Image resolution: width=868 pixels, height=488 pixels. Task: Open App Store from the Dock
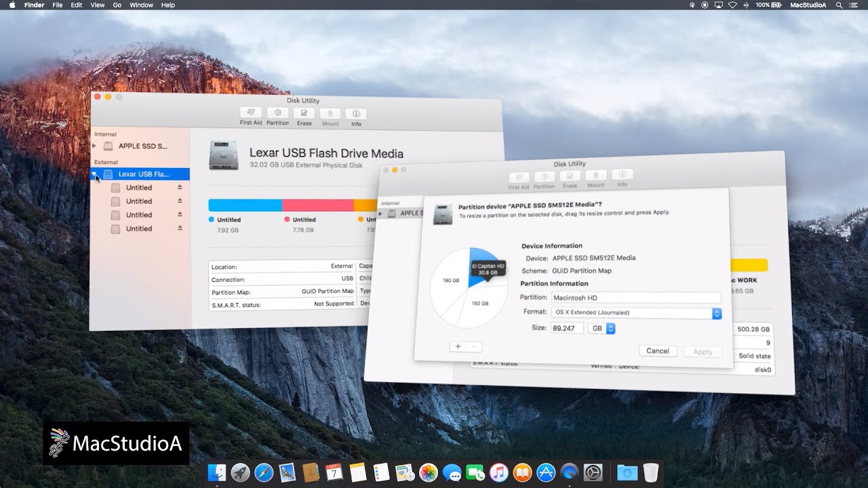pos(546,472)
